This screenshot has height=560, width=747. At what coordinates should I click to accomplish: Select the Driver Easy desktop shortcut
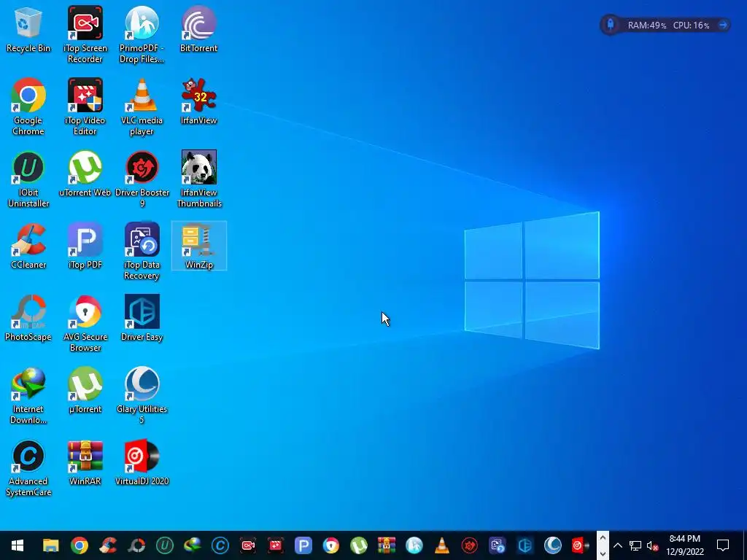click(x=142, y=319)
